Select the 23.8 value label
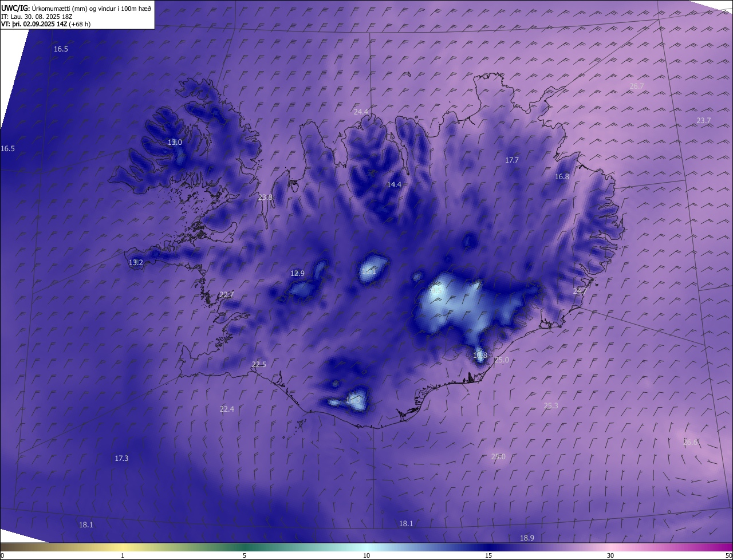 265,197
